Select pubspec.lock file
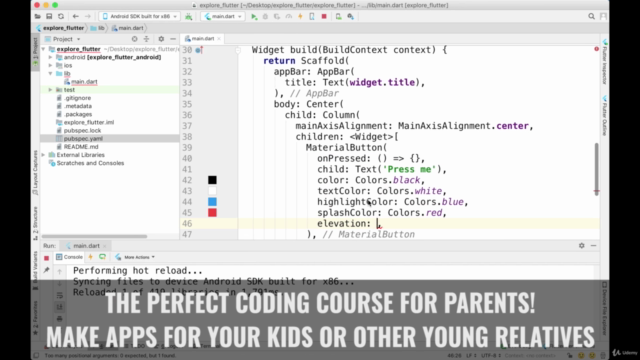The width and height of the screenshot is (640, 360). (x=82, y=131)
